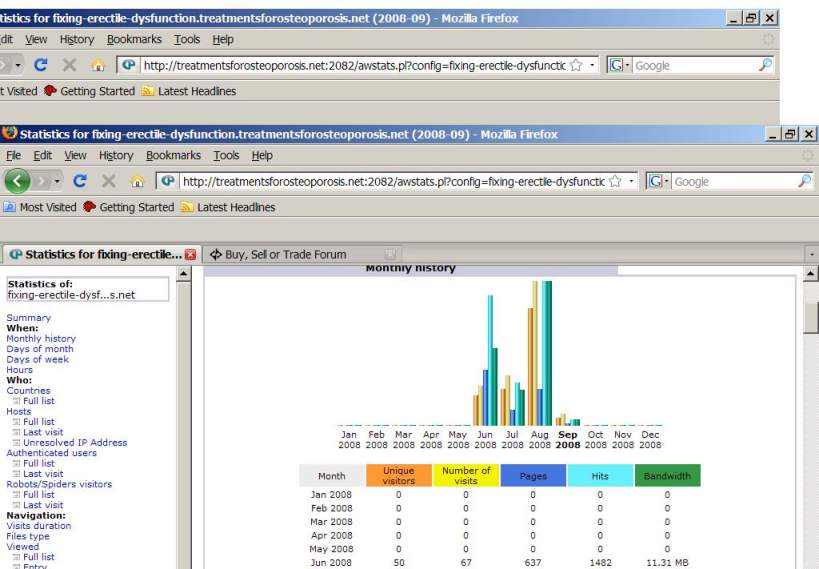
Task: Click search magnifier icon in front window
Action: [x=804, y=182]
